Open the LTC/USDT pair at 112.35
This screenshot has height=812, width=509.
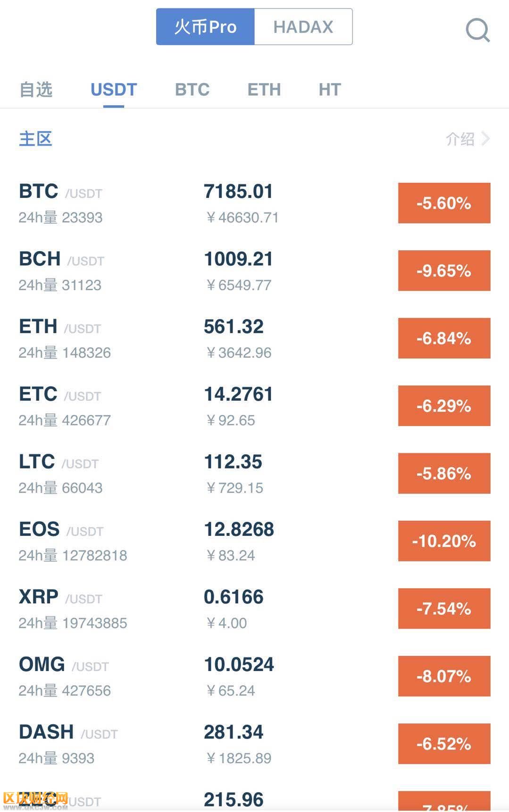pyautogui.click(x=254, y=474)
